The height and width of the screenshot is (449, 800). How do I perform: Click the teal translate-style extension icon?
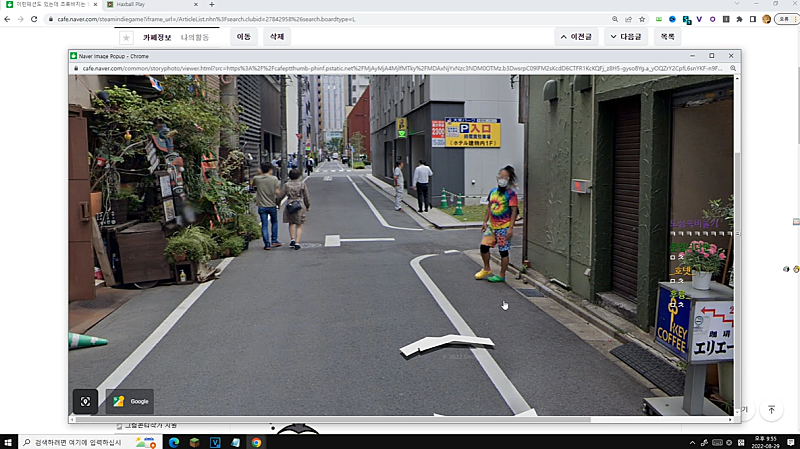tap(687, 20)
